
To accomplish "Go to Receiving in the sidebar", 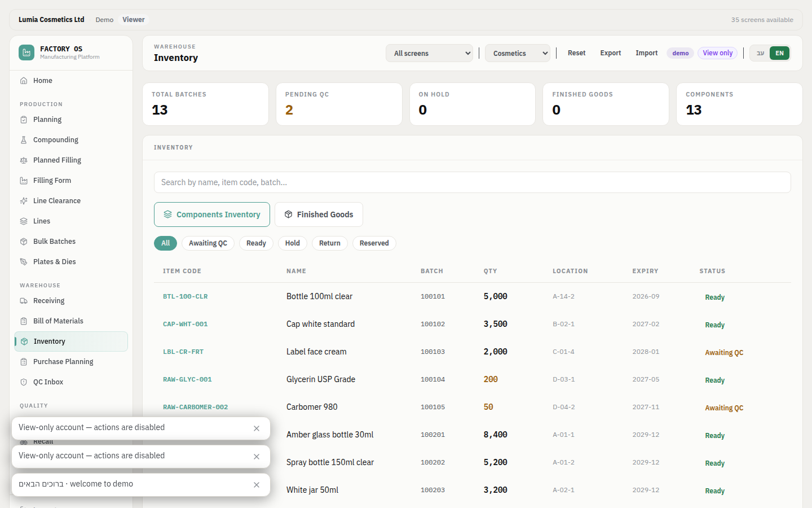I will click(x=71, y=301).
